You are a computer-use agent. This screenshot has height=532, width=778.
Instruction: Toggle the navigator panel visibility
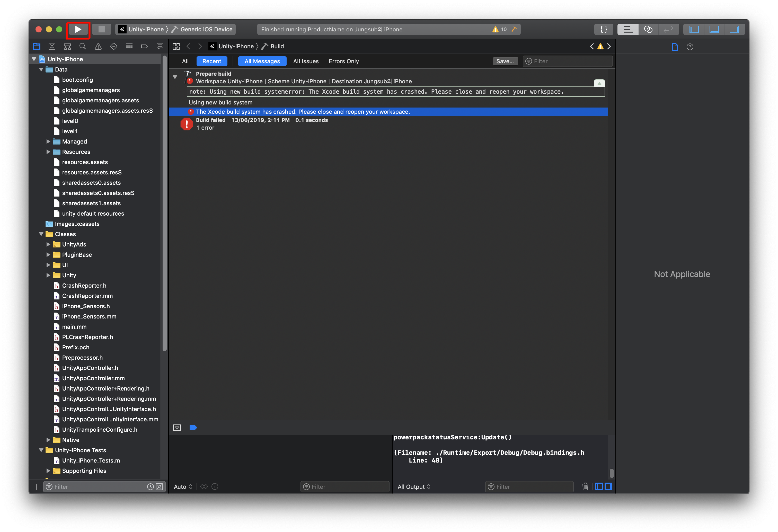(694, 30)
